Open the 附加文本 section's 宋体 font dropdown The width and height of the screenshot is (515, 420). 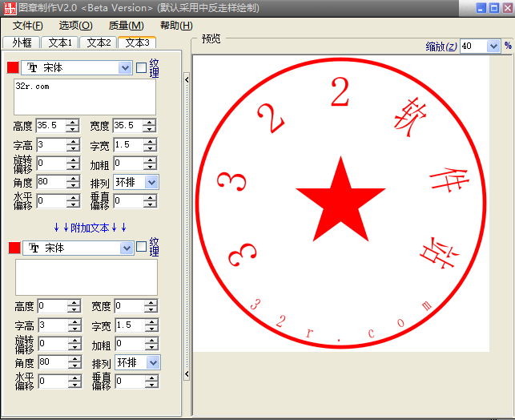click(x=126, y=248)
